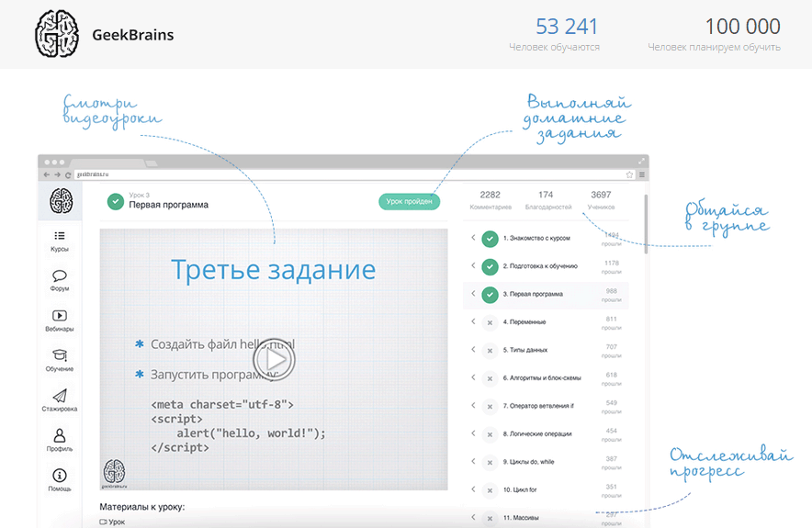This screenshot has width=812, height=528.
Task: Toggle the status circle for lesson 5 Типы данных
Action: (491, 350)
